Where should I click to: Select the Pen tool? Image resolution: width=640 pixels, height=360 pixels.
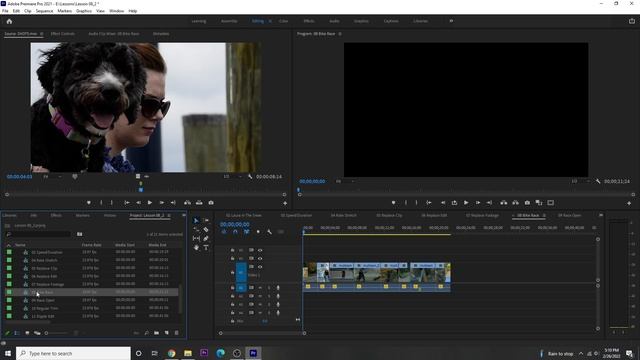click(x=206, y=238)
